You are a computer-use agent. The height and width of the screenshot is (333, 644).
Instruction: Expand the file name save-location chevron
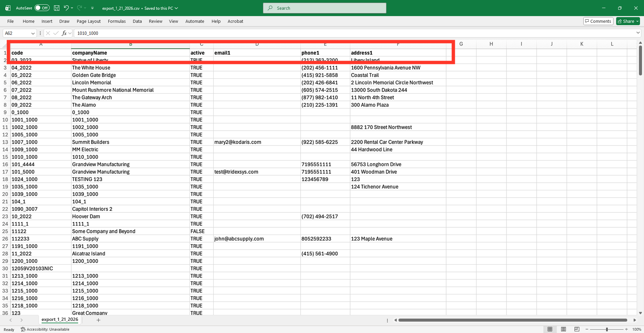click(176, 8)
